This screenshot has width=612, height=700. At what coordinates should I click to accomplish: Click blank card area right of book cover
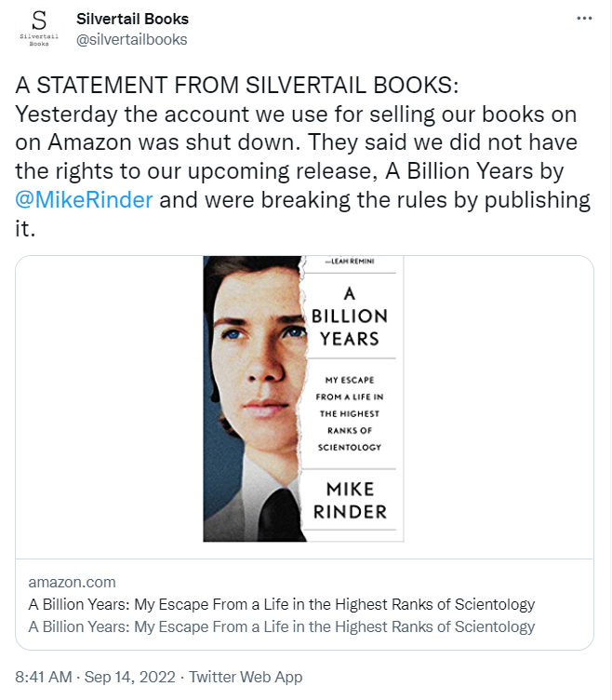click(498, 407)
